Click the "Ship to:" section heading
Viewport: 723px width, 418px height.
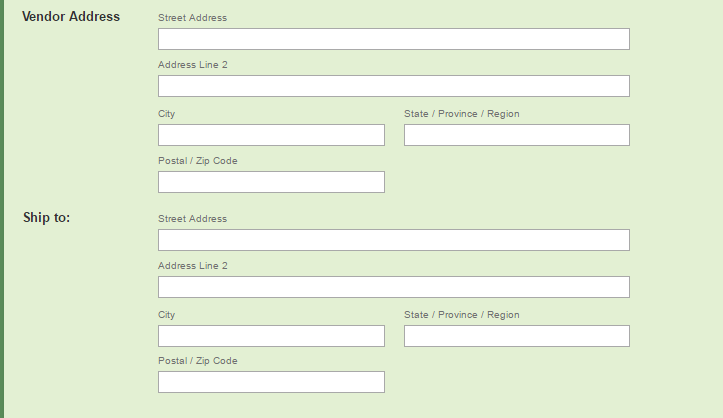click(47, 218)
